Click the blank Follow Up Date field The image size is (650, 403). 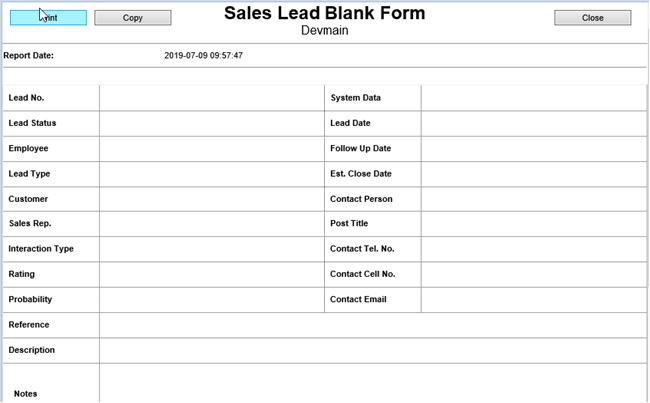pyautogui.click(x=533, y=149)
